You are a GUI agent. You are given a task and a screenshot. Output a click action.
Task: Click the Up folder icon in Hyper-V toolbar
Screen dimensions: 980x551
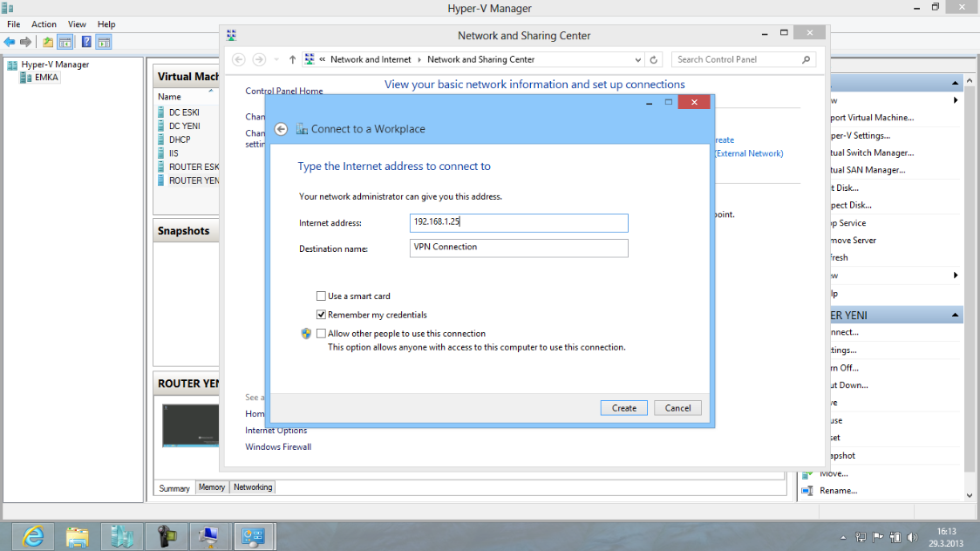point(47,42)
